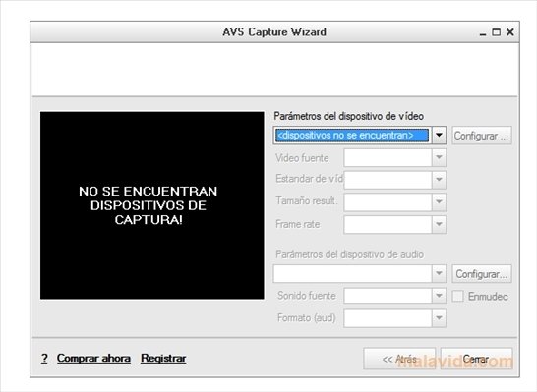Open the Formato (aud) dropdown

click(x=394, y=318)
